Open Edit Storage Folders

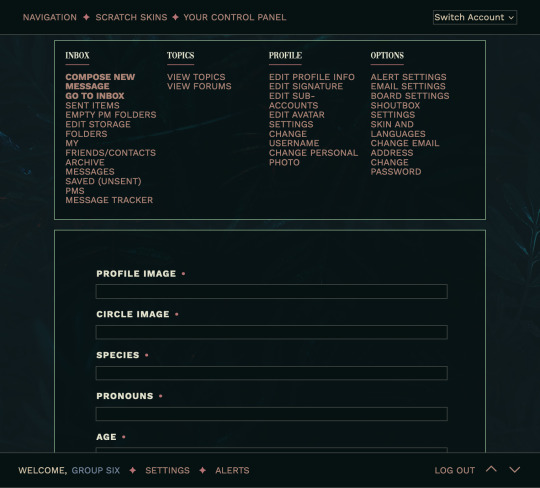tap(98, 129)
